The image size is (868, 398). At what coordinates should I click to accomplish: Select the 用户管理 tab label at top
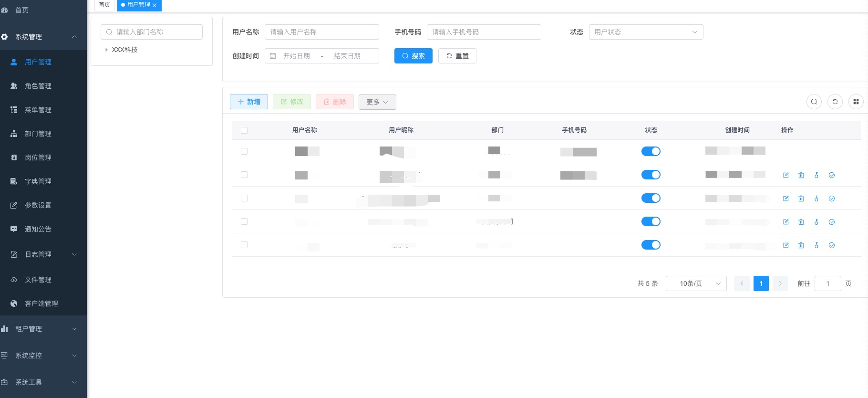point(139,5)
